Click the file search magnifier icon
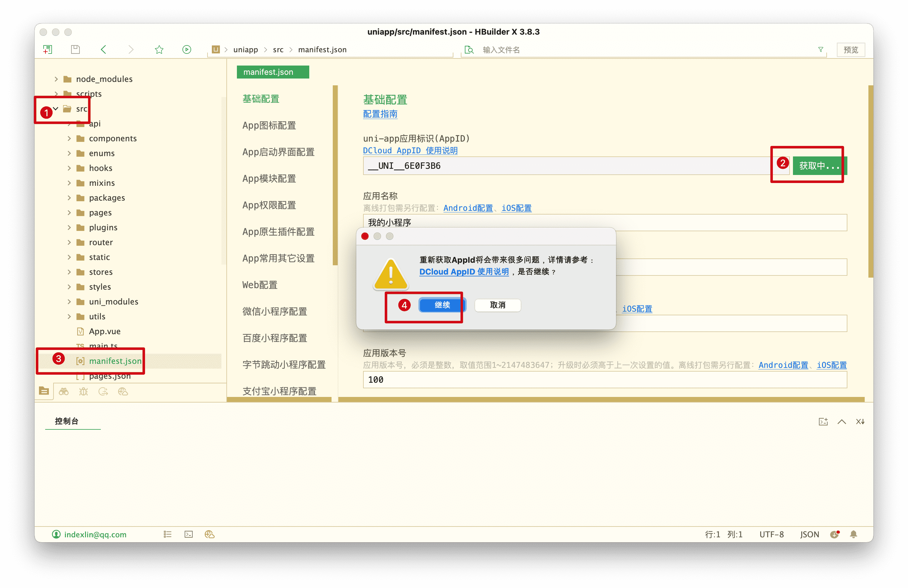908x588 pixels. point(469,50)
